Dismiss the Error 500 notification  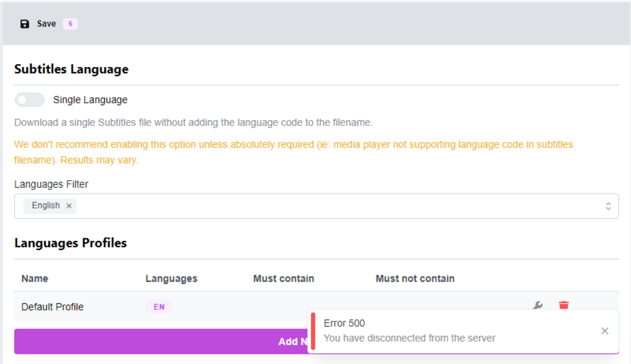(x=605, y=331)
